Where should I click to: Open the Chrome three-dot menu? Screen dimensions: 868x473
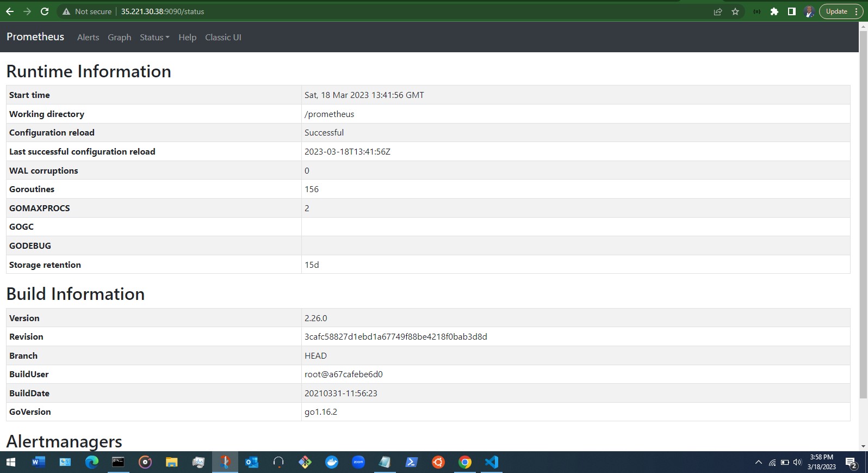click(x=857, y=11)
